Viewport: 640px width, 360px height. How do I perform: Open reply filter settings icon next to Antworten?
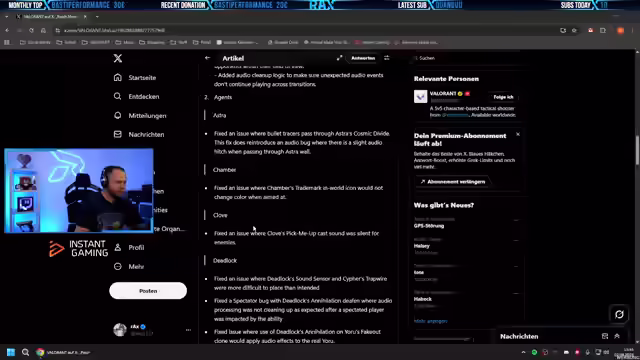tap(387, 58)
